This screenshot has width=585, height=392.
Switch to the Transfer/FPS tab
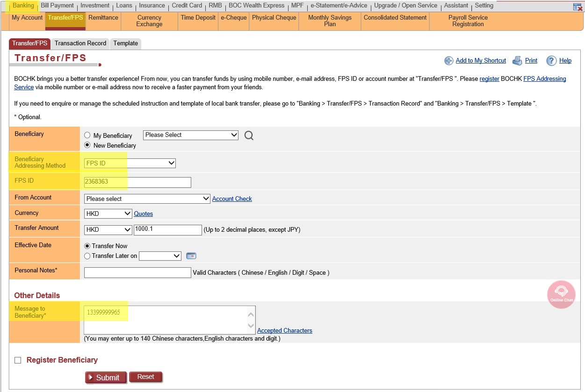click(x=30, y=43)
